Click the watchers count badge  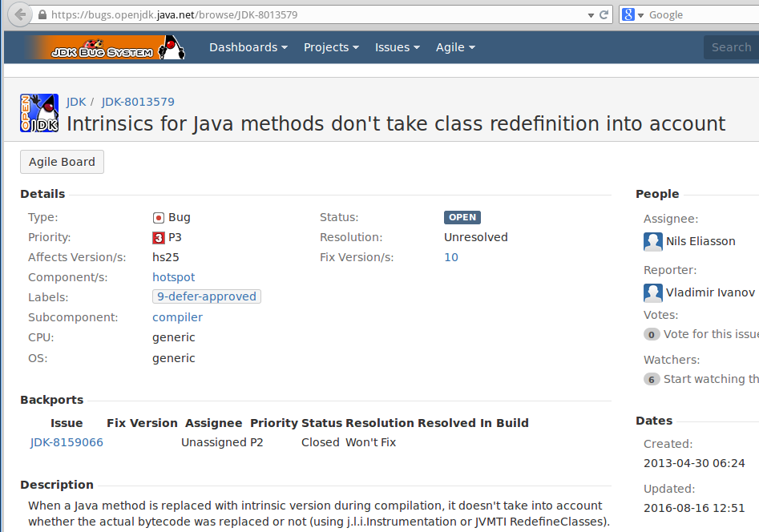(x=651, y=378)
